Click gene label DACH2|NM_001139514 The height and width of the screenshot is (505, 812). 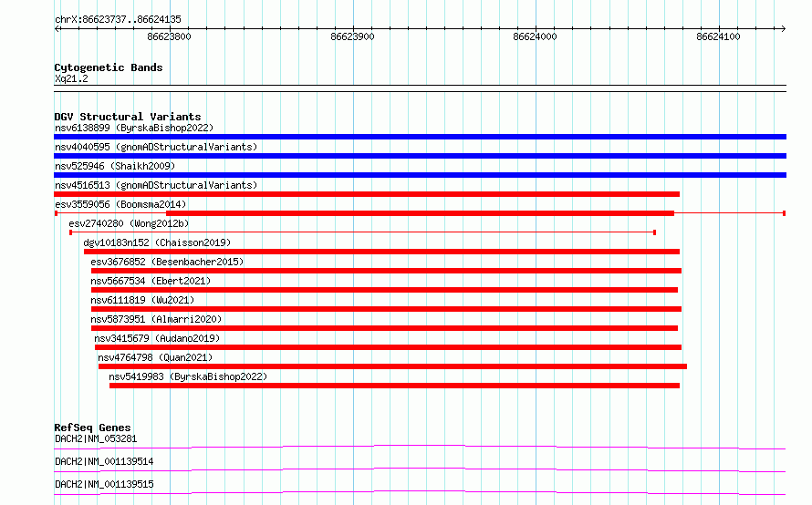(104, 461)
